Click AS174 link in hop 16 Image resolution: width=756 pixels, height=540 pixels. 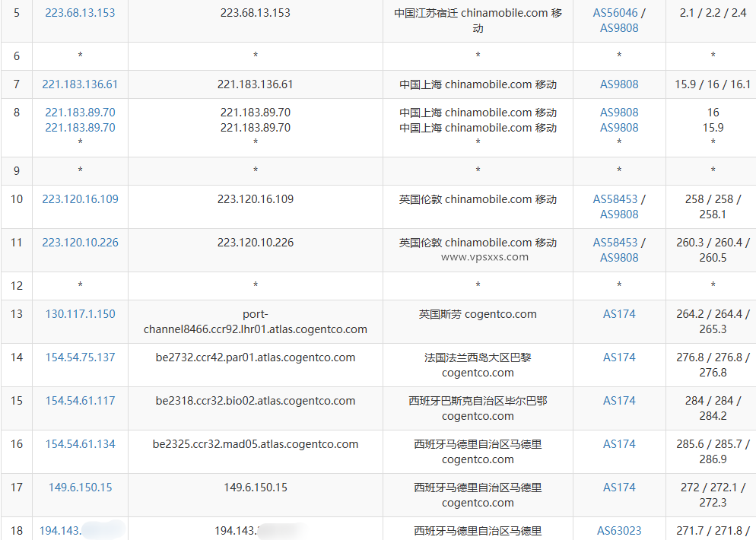619,444
